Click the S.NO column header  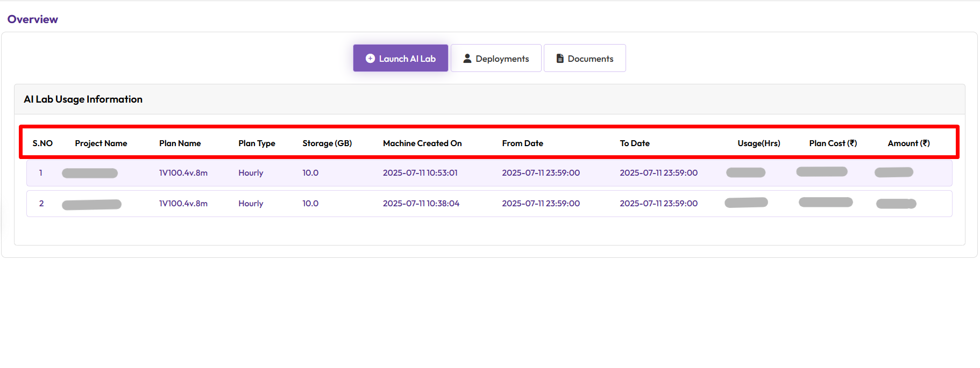[42, 143]
